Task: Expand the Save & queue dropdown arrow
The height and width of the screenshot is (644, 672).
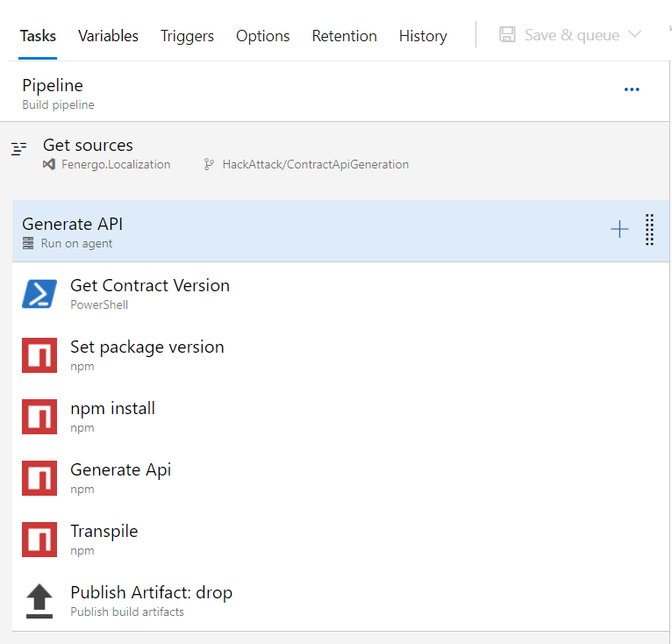Action: click(636, 35)
